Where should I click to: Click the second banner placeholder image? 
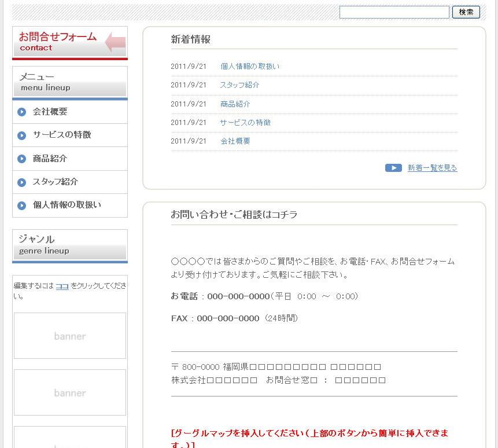[70, 392]
